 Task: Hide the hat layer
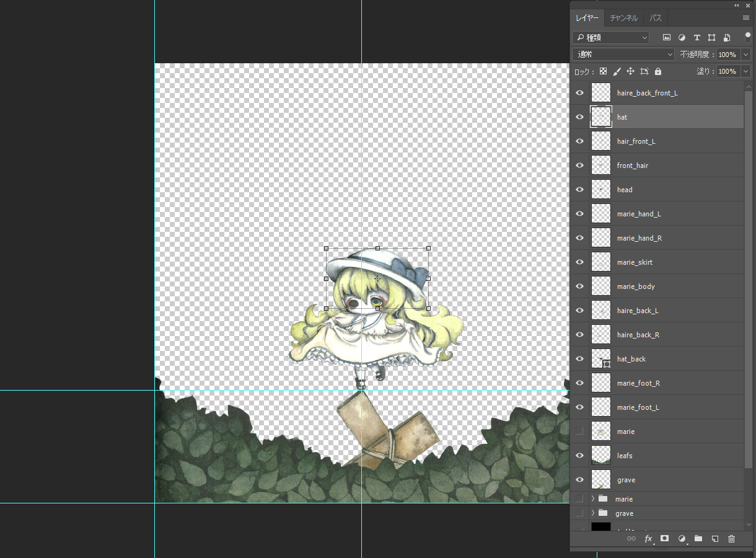point(579,117)
